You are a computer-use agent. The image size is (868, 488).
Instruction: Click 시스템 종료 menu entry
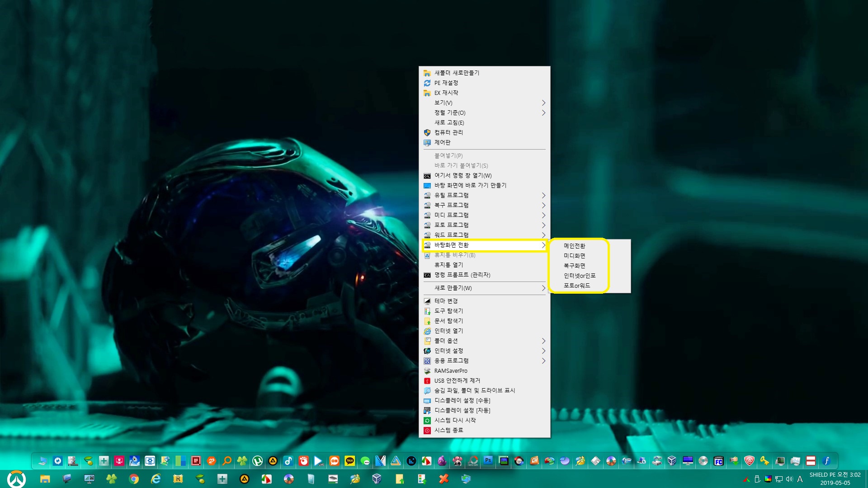point(485,430)
